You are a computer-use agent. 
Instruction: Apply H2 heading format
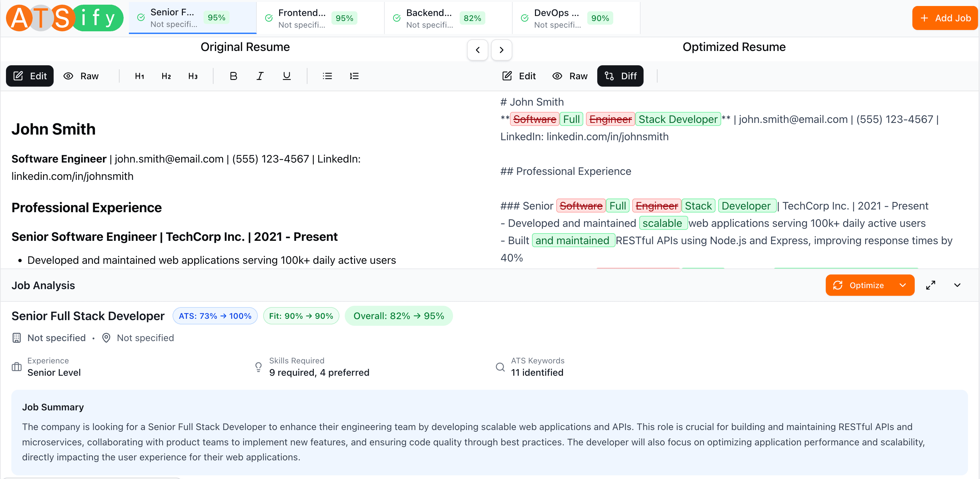tap(166, 76)
